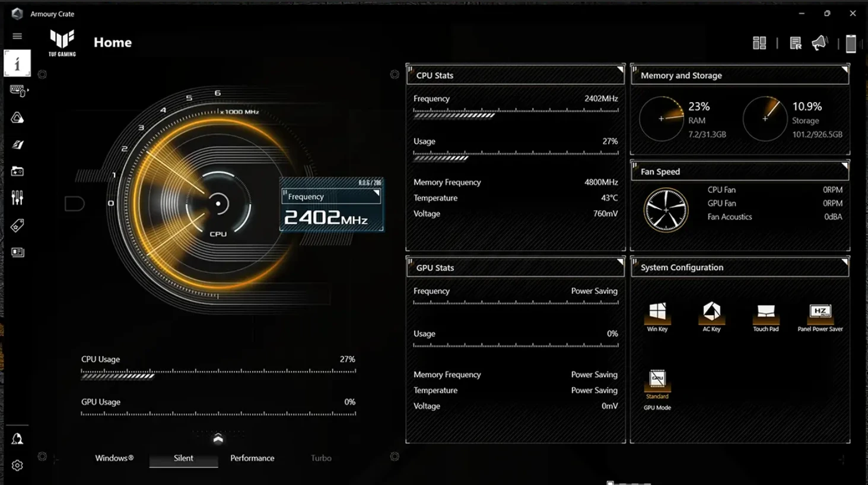Click the 7.2/31.3GB RAM text
Screen dimensions: 868x485
(x=707, y=135)
